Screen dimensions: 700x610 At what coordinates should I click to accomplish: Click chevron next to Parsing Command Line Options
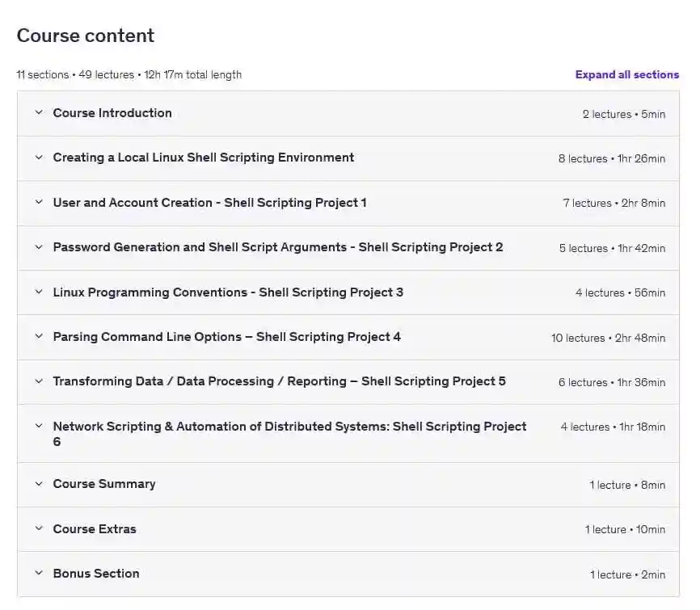click(38, 337)
